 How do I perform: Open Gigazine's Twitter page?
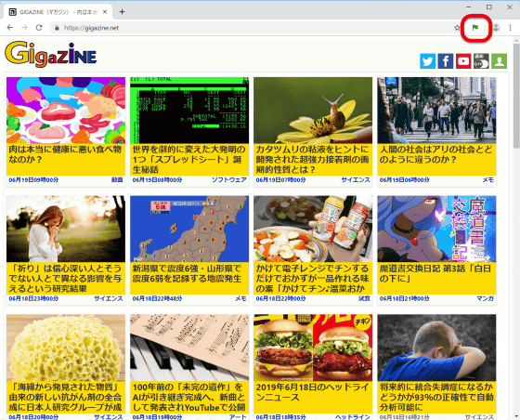pyautogui.click(x=428, y=61)
